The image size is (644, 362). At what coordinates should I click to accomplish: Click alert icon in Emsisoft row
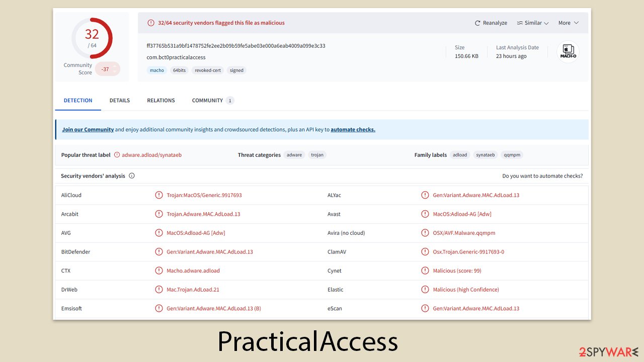point(159,308)
